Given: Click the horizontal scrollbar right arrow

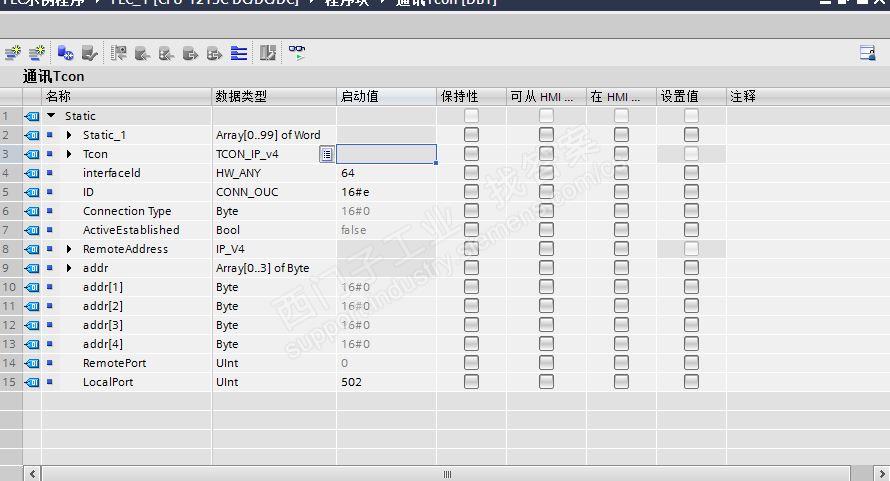Looking at the screenshot, I should pyautogui.click(x=881, y=473).
